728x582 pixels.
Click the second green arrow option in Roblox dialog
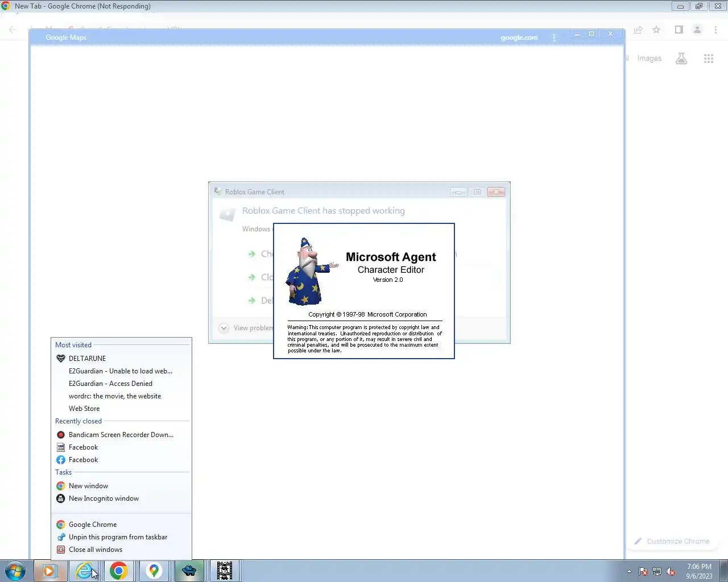tap(252, 277)
